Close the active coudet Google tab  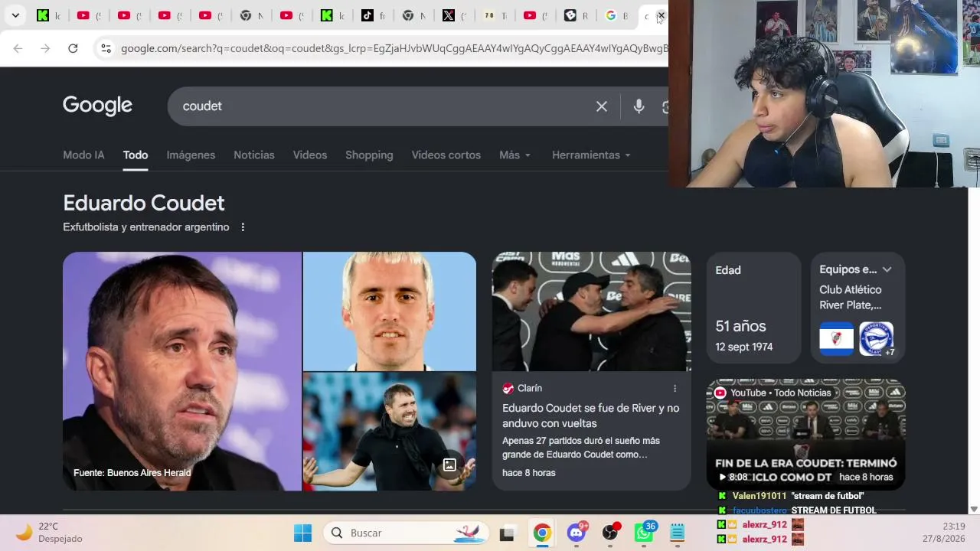tap(661, 15)
